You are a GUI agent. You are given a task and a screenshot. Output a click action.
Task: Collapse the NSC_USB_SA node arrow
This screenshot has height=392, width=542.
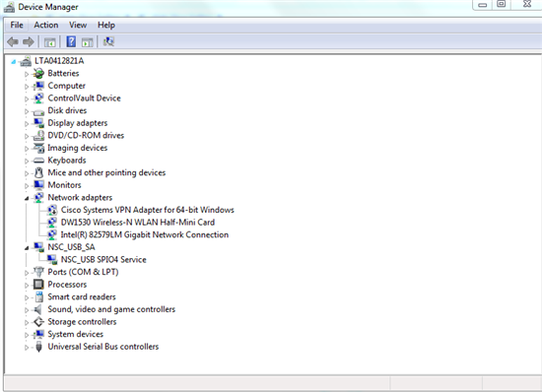point(27,248)
